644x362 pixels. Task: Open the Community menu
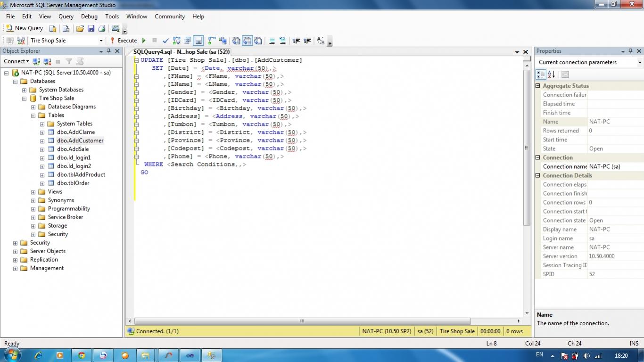pos(170,16)
